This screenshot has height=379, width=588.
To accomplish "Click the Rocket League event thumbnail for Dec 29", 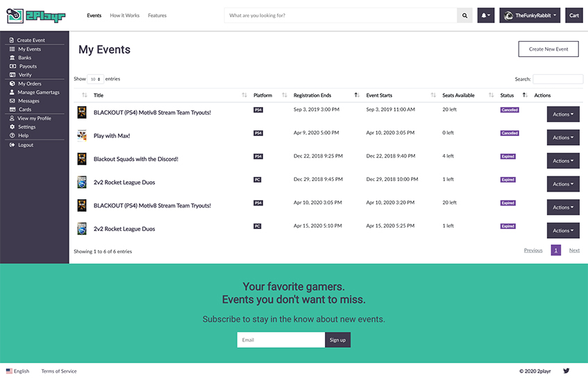I will (x=82, y=183).
